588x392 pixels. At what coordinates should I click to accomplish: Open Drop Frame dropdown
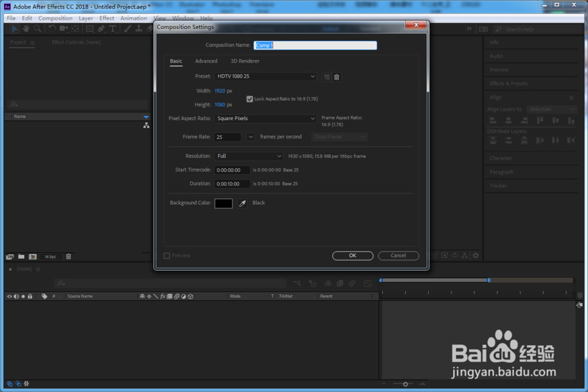339,137
